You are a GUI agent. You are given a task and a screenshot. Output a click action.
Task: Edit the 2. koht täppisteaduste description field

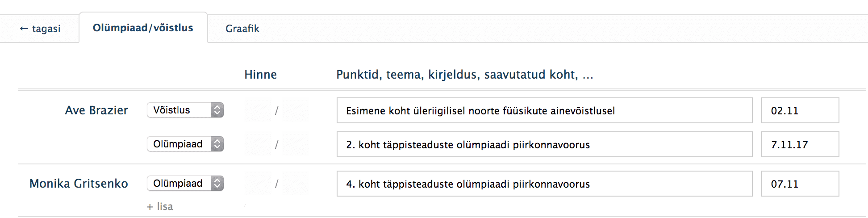point(544,144)
